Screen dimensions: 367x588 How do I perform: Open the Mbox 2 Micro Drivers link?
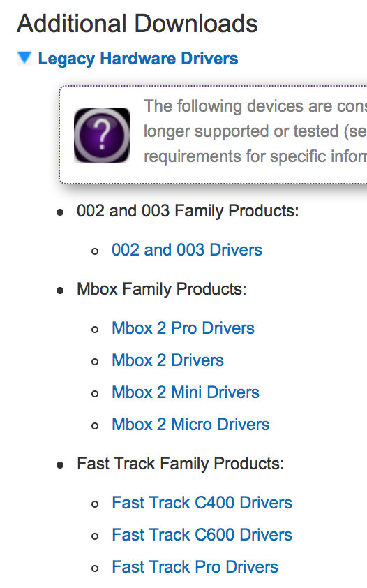pos(190,425)
